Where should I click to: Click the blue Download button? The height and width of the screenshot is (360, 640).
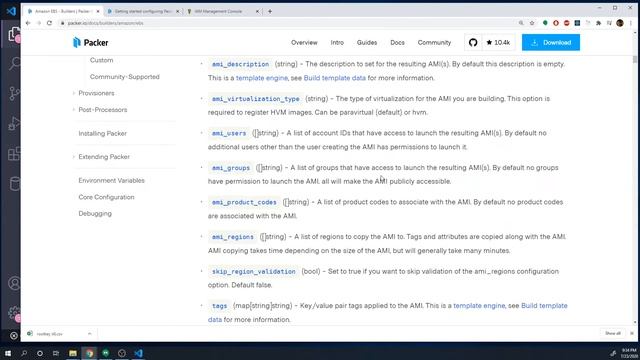tap(551, 42)
